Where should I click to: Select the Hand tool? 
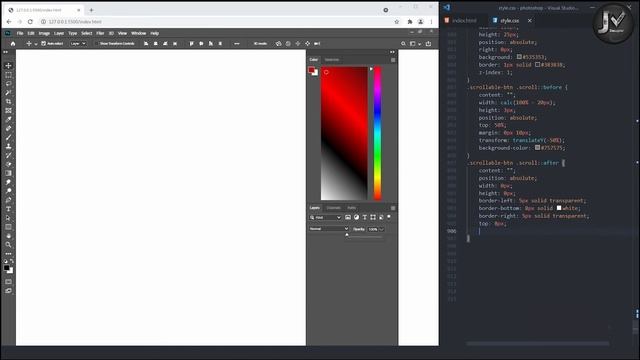[8, 236]
